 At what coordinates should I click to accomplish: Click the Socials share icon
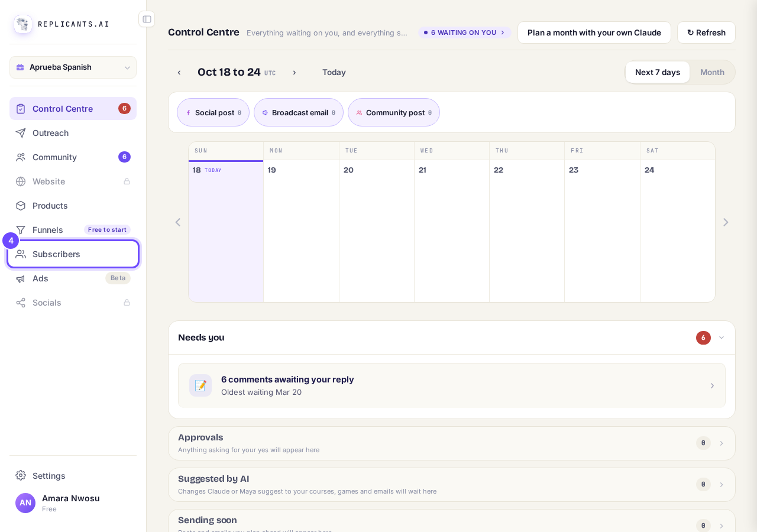pos(21,303)
